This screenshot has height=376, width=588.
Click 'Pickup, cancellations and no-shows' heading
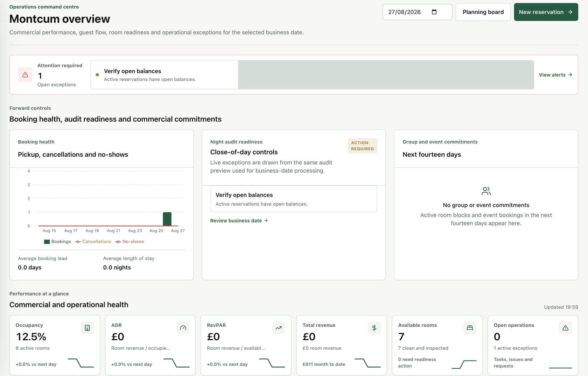(73, 155)
